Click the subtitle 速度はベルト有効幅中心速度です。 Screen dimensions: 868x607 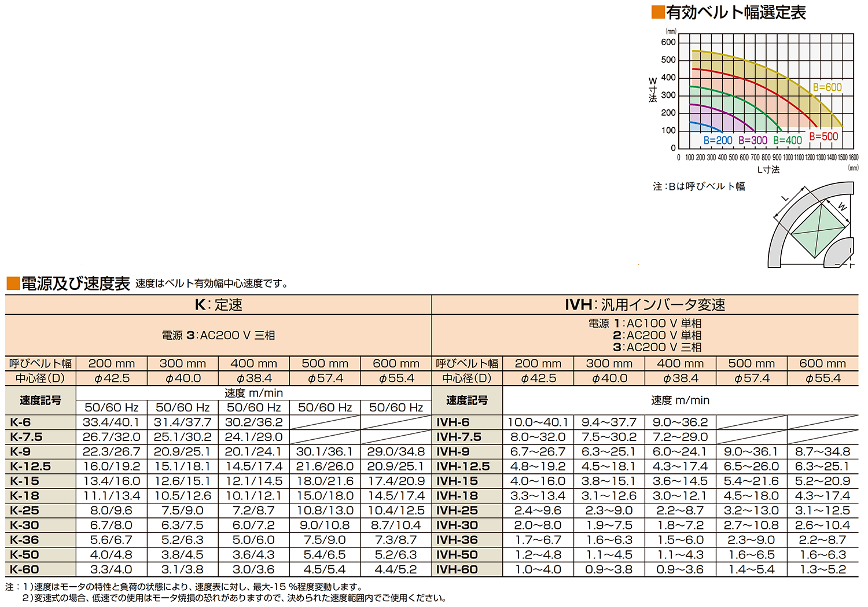(212, 284)
